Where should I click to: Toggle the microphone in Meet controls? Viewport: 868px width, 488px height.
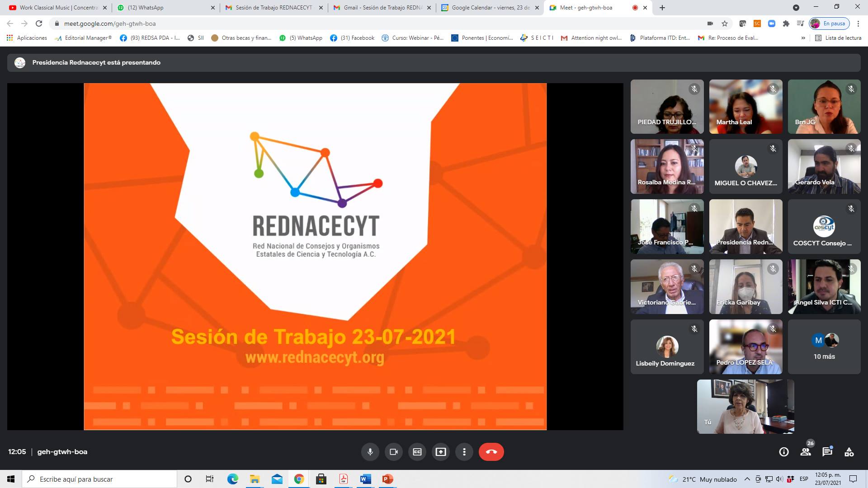pos(370,452)
